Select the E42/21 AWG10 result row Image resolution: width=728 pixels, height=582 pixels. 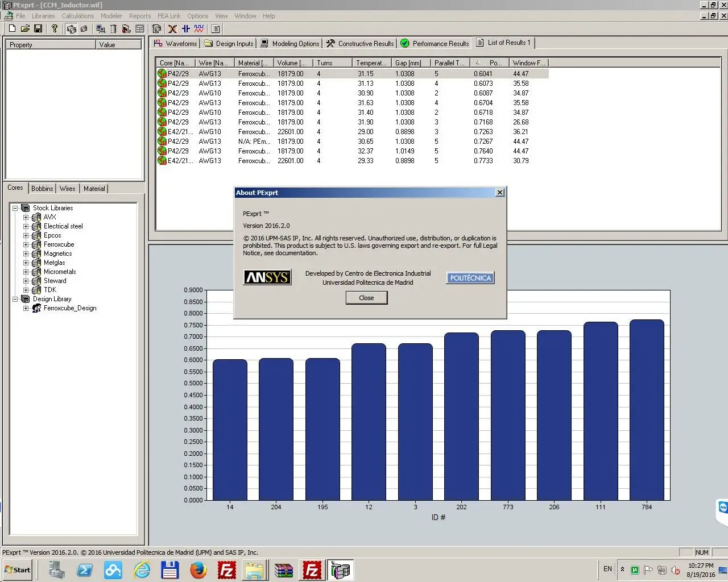click(x=352, y=132)
